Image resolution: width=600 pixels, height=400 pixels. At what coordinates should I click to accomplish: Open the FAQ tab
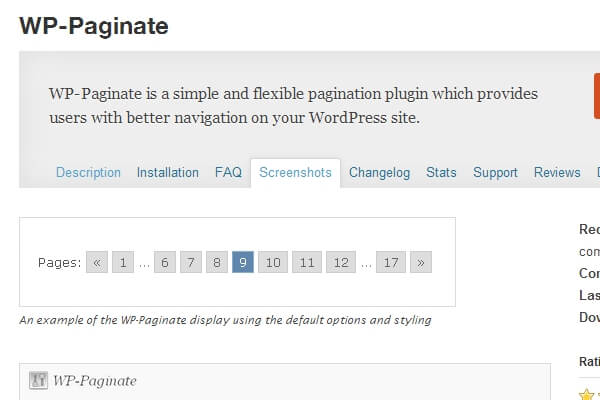(x=228, y=173)
